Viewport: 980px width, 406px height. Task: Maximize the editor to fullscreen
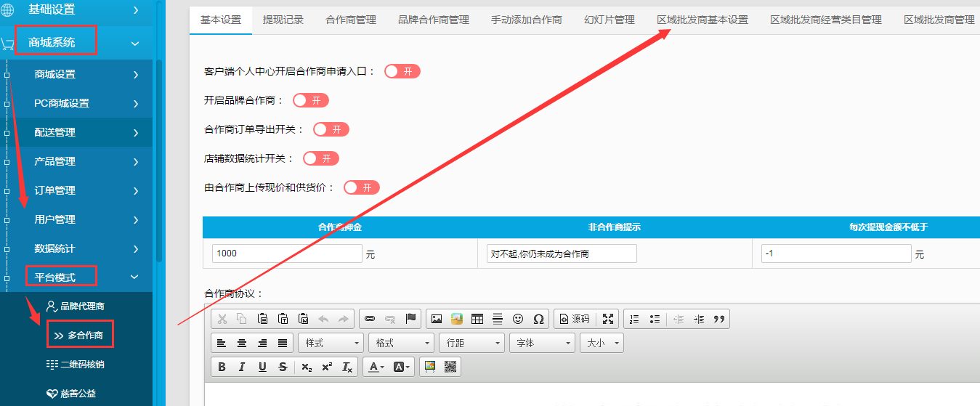point(608,319)
